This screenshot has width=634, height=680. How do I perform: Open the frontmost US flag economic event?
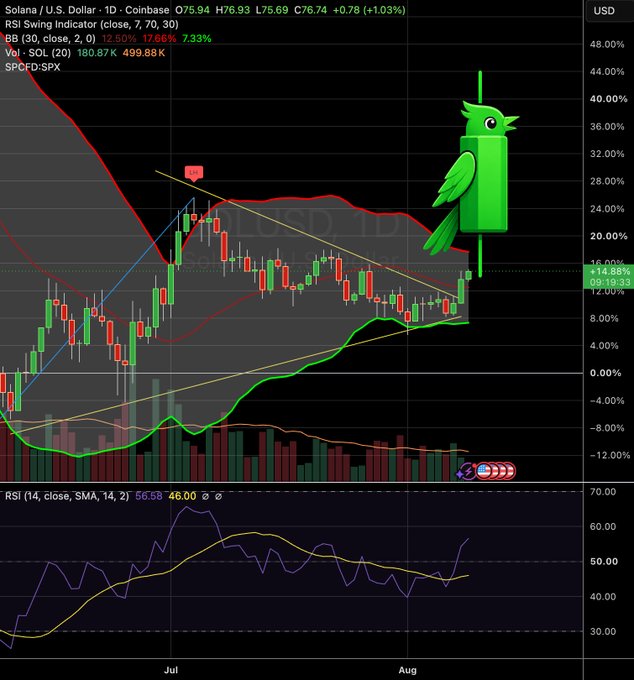pyautogui.click(x=483, y=471)
